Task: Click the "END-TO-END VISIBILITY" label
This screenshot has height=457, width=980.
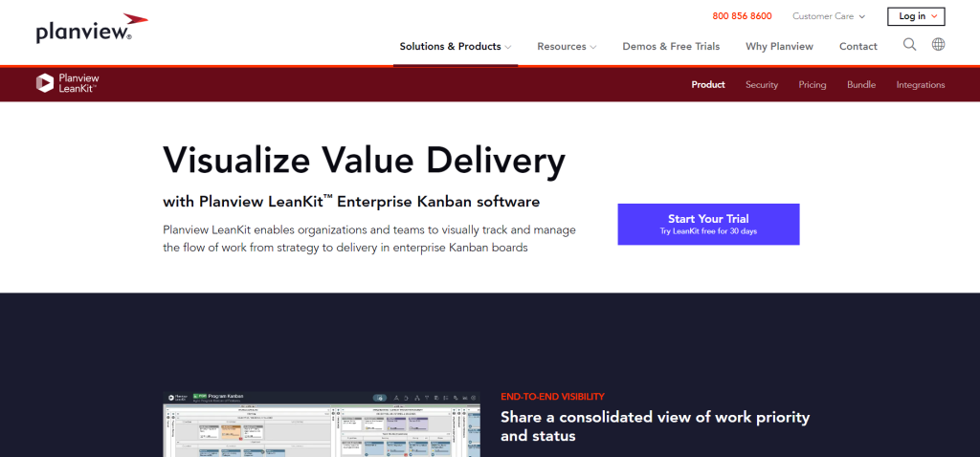Action: [552, 397]
